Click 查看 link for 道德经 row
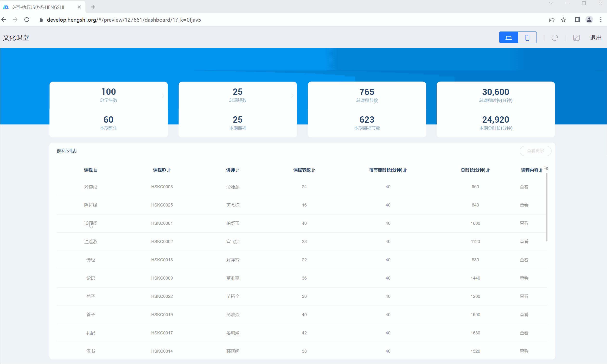The image size is (607, 364). [x=524, y=223]
